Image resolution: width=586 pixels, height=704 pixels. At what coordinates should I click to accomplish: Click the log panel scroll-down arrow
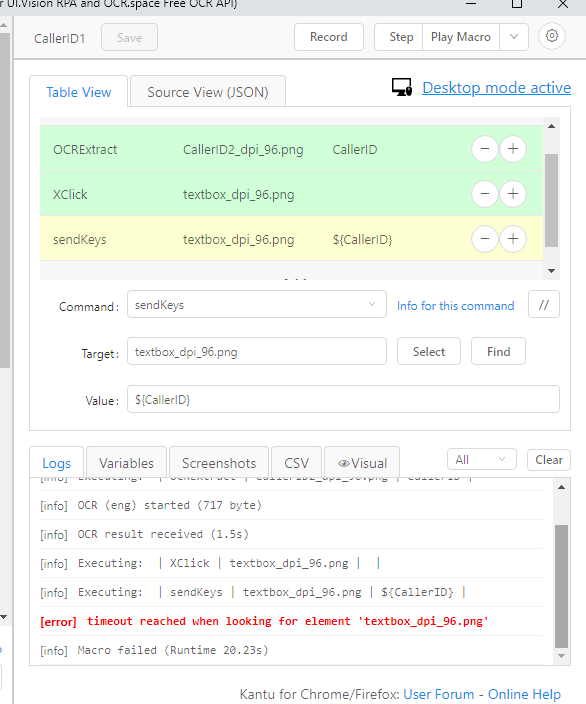[x=561, y=656]
